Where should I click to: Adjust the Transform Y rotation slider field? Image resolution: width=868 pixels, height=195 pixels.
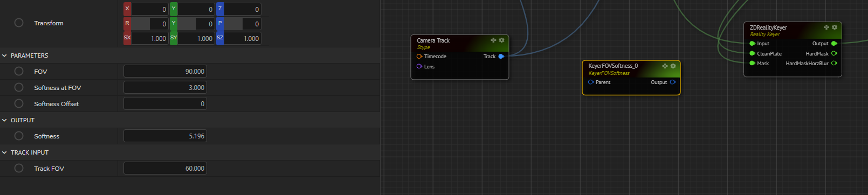pyautogui.click(x=196, y=24)
